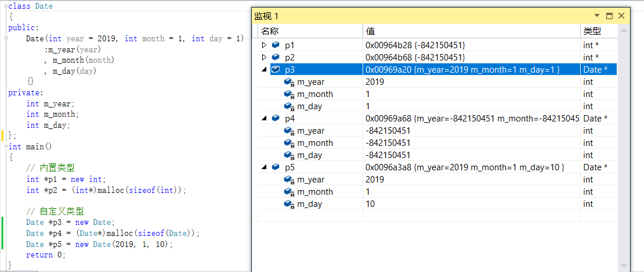This screenshot has width=644, height=272.
Task: Collapse the p3 watch variable
Action: 264,70
